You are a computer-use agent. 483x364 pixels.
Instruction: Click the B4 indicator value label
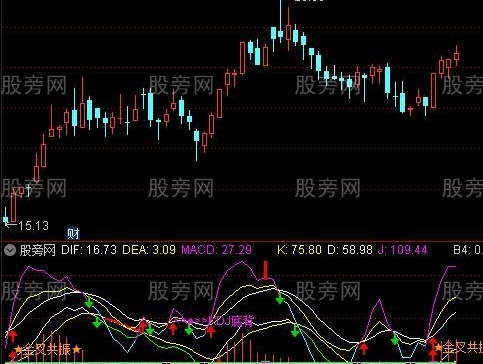[x=468, y=250]
